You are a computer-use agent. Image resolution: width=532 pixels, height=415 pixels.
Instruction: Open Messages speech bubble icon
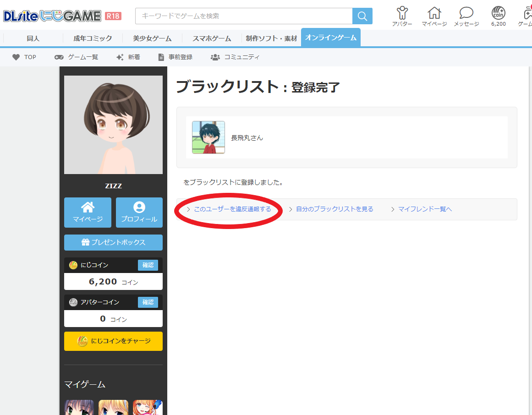click(x=466, y=16)
